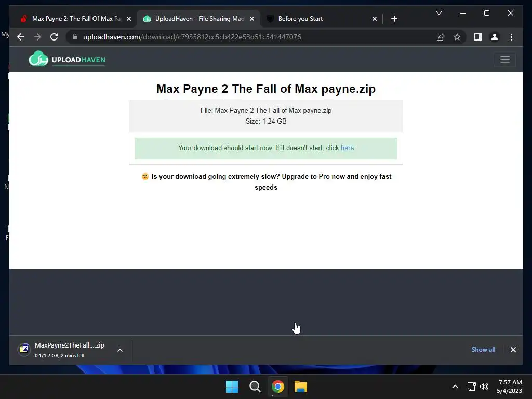Click the 'here' download link
Screen dimensions: 532x399
pyautogui.click(x=347, y=148)
